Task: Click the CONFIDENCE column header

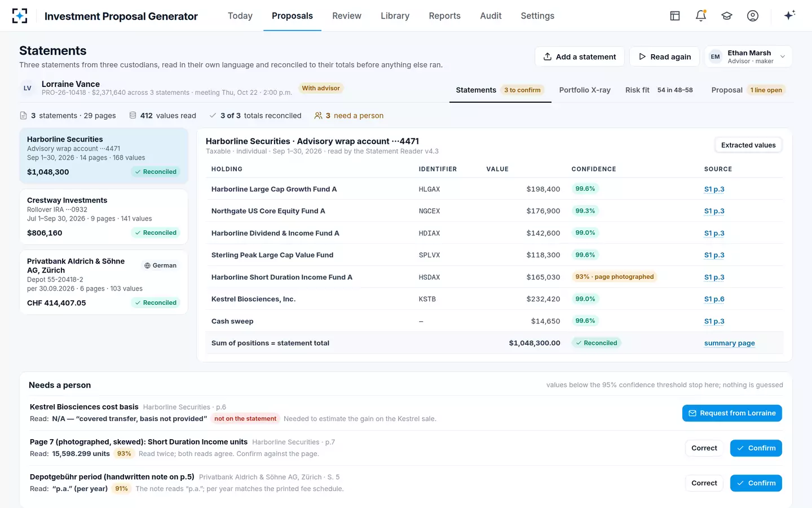Action: (594, 169)
